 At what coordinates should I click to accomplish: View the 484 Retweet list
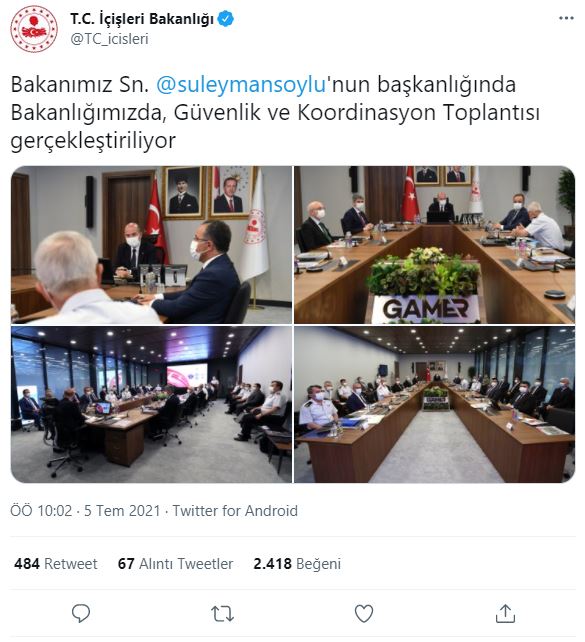56,564
